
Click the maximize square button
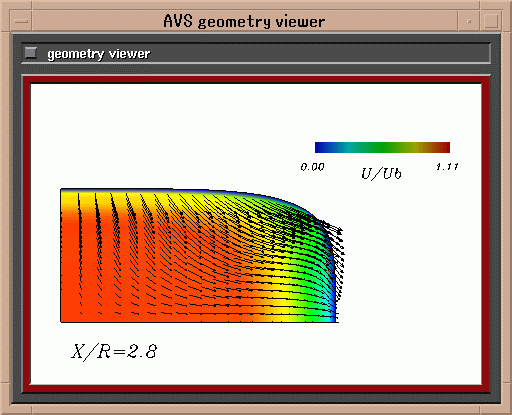[491, 21]
